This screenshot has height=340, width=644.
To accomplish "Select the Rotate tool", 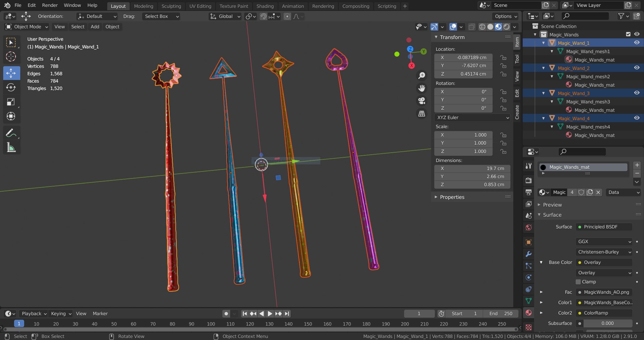I will [x=11, y=87].
